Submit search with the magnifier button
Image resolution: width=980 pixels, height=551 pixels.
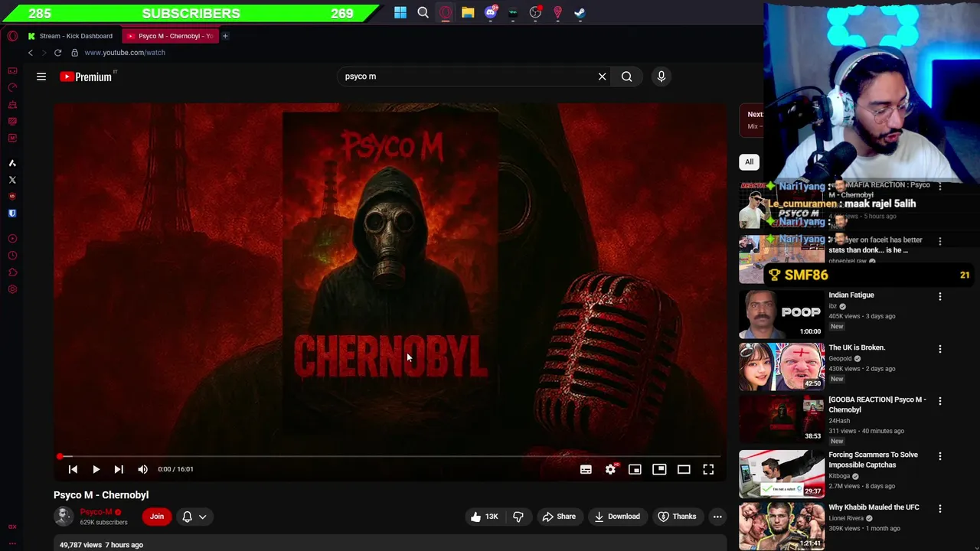tap(627, 77)
